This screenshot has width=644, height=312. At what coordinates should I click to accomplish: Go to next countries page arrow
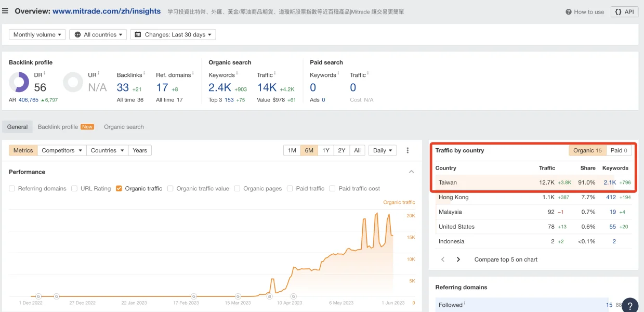pos(458,259)
